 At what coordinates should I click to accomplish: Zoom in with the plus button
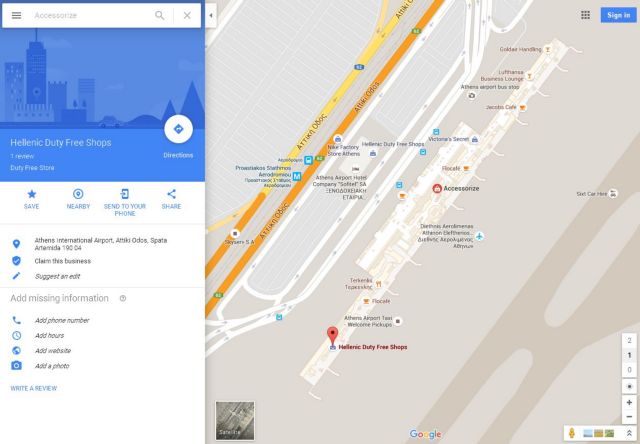click(629, 402)
